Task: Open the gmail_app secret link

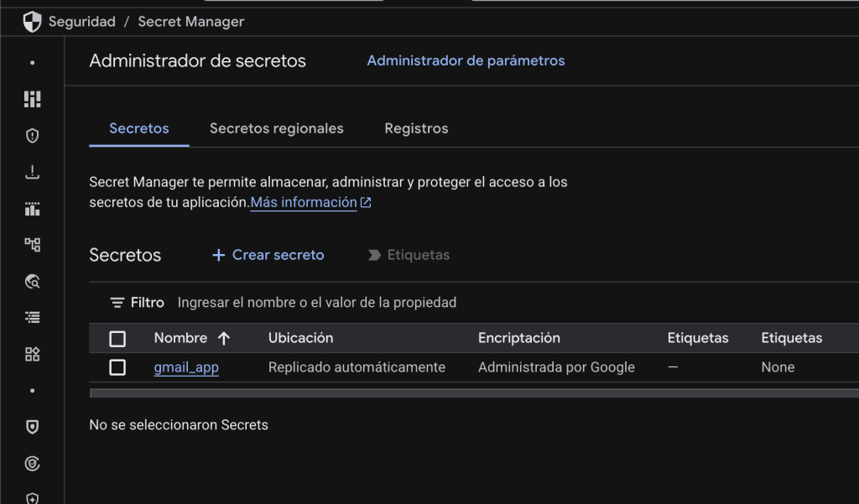Action: pos(186,367)
